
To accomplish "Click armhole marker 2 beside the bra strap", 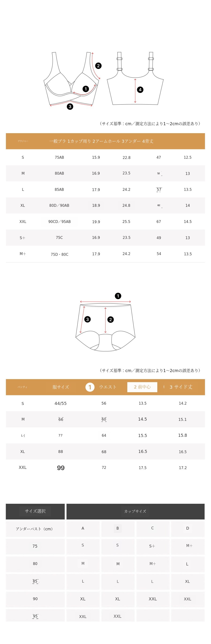I will (98, 66).
